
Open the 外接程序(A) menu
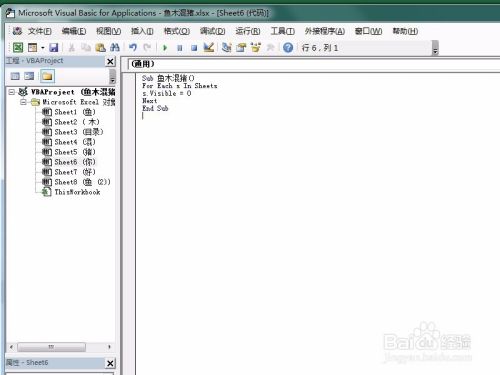tap(324, 31)
